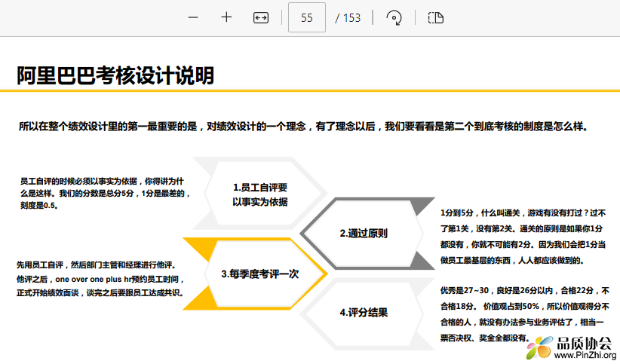The image size is (620, 364).
Task: Click the paragraph starting '员工自评的时候必须'
Action: coord(105,193)
